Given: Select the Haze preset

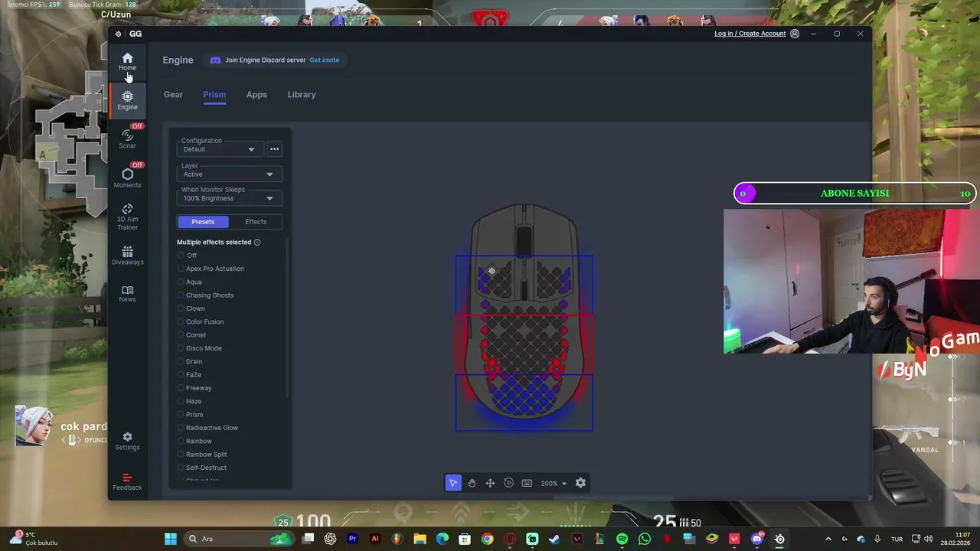Looking at the screenshot, I should pyautogui.click(x=190, y=401).
